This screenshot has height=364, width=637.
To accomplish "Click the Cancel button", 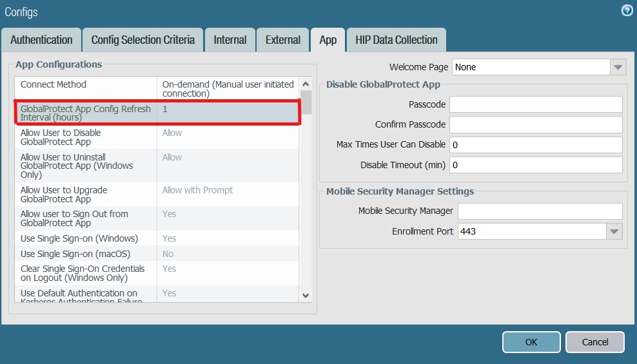I will pos(594,342).
